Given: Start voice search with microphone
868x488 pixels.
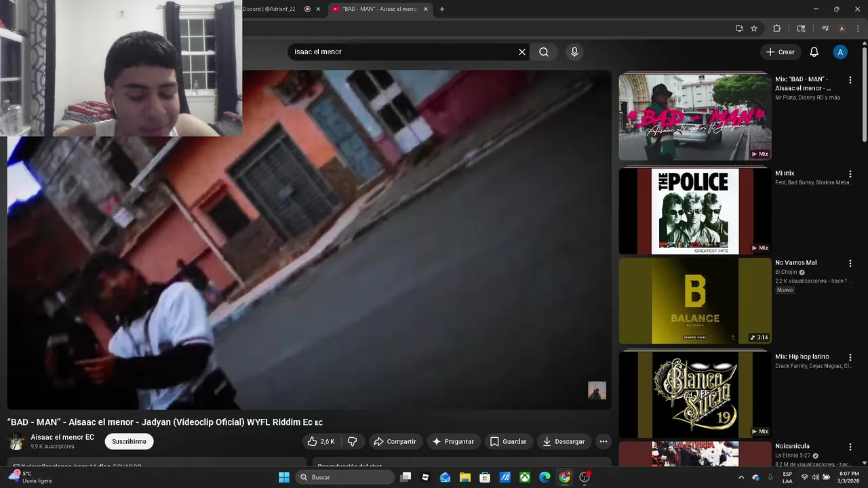Looking at the screenshot, I should (574, 52).
